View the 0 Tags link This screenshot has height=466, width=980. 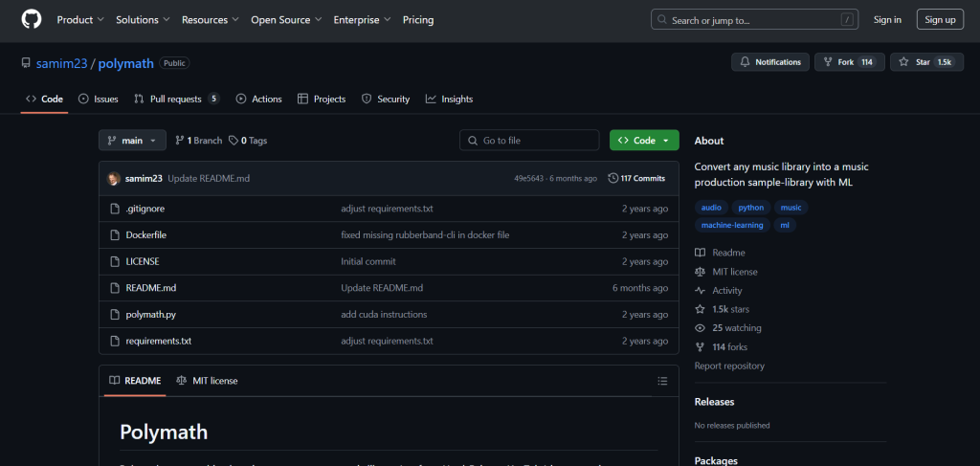248,141
